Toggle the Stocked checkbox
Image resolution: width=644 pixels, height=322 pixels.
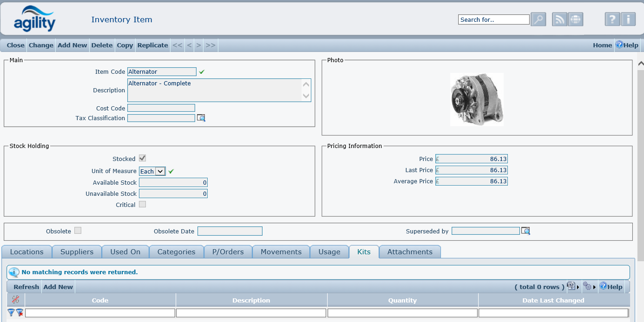(143, 159)
